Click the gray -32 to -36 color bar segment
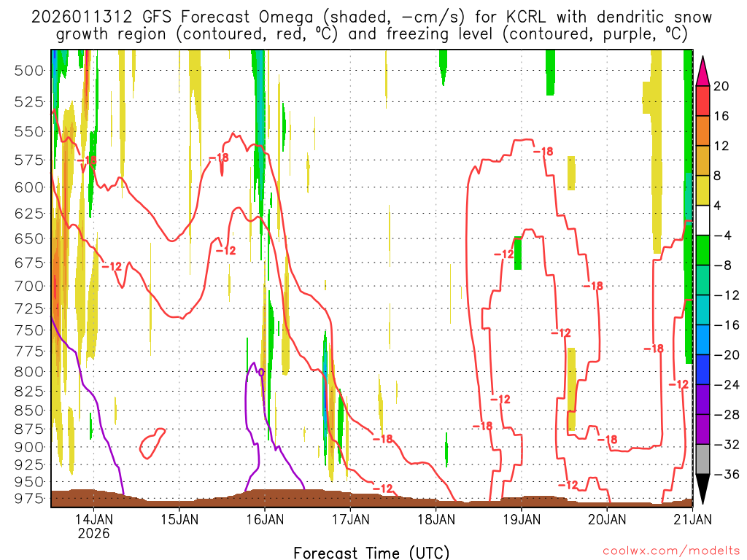Screen dimensions: 747x560 pos(703,459)
